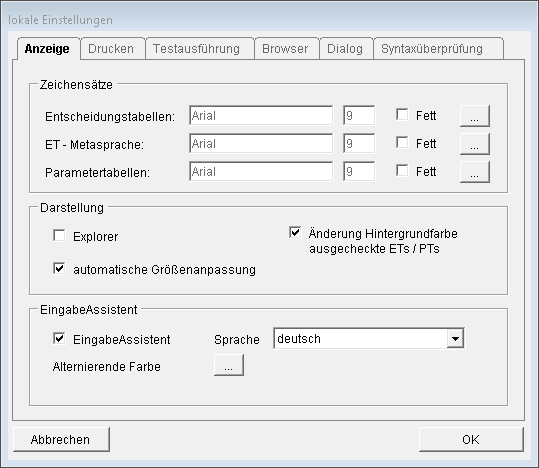The width and height of the screenshot is (539, 468).
Task: Open font chooser for Parametertabellen
Action: pos(475,172)
